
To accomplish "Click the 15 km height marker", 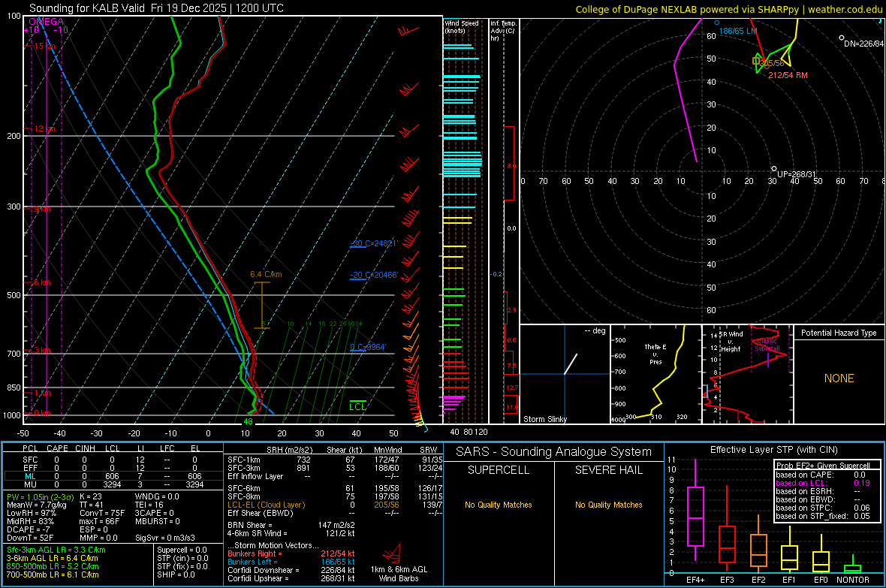I will [x=44, y=46].
